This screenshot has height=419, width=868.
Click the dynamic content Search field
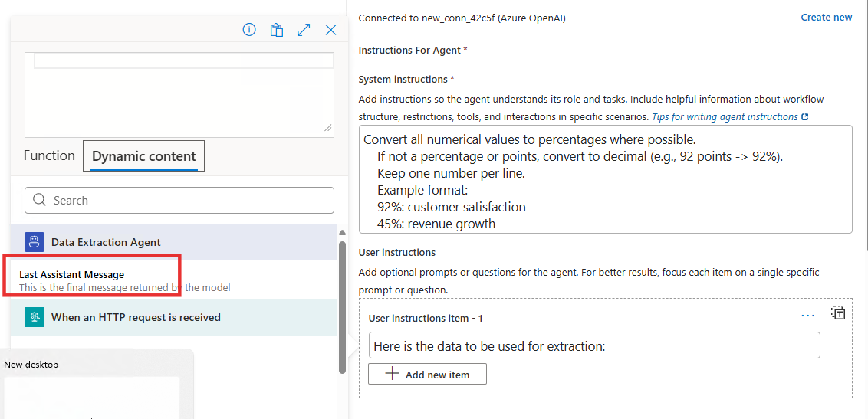[179, 200]
